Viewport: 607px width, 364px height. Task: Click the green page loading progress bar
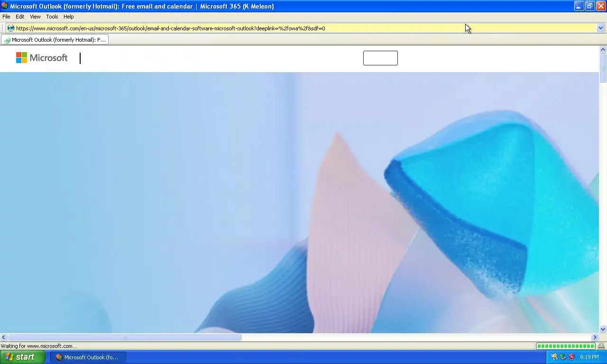[565, 346]
